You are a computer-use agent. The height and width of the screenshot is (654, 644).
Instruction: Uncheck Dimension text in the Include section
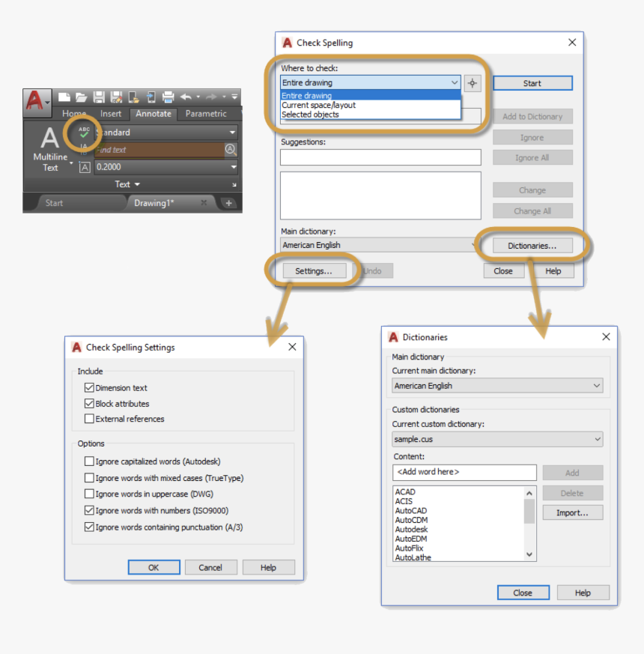[90, 387]
